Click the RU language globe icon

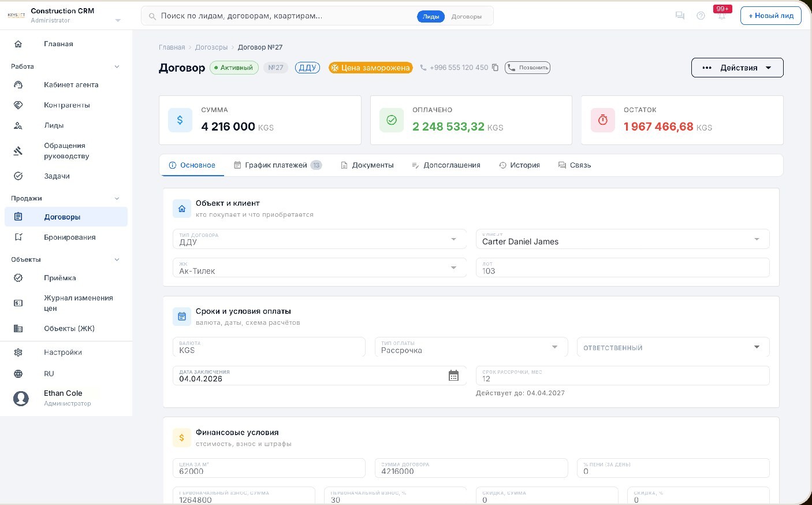(x=18, y=374)
